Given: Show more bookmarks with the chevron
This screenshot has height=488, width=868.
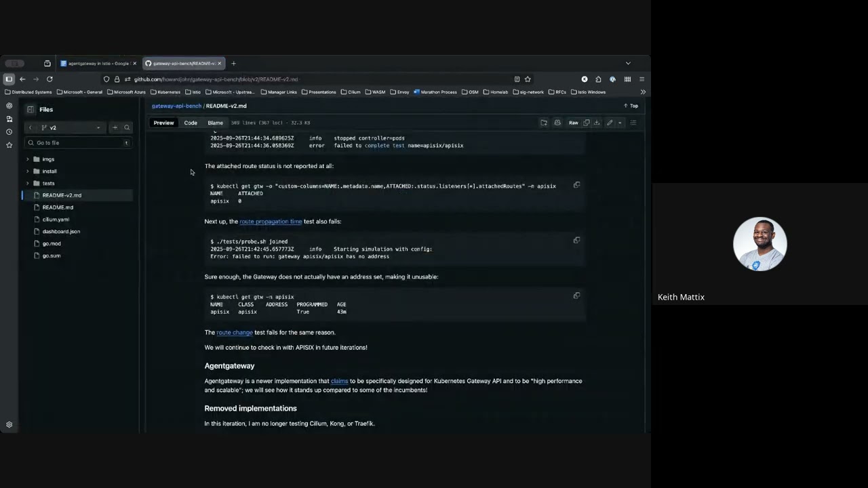Looking at the screenshot, I should pyautogui.click(x=643, y=92).
